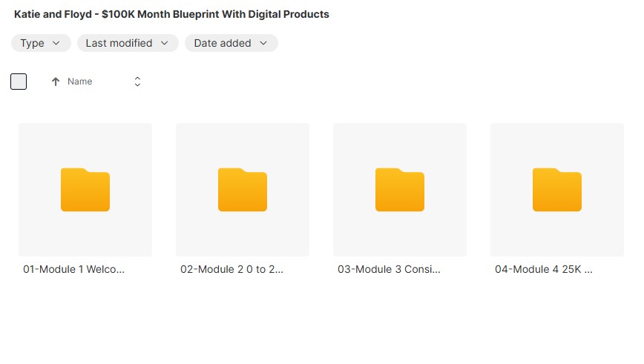Expand the Type filter chevron
The width and height of the screenshot is (644, 364).
tap(56, 43)
